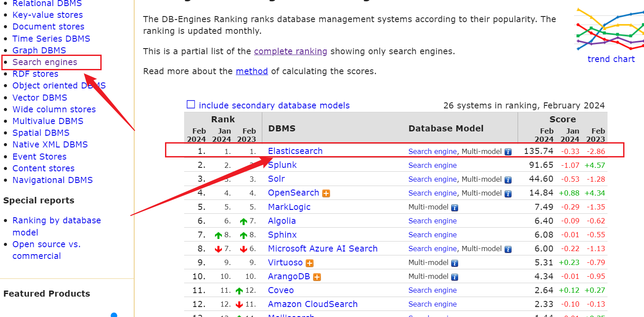Click the orange plus icon beside ArangoDB
The image size is (644, 317).
click(x=317, y=277)
